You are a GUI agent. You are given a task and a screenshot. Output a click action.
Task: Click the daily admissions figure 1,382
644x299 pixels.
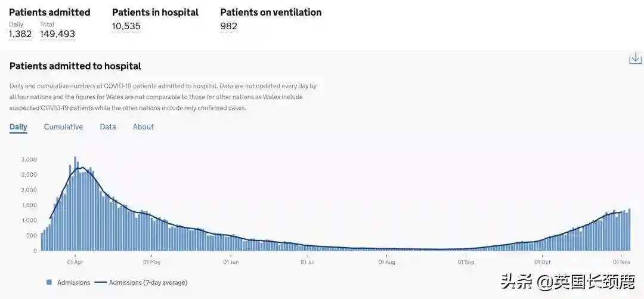coord(20,34)
